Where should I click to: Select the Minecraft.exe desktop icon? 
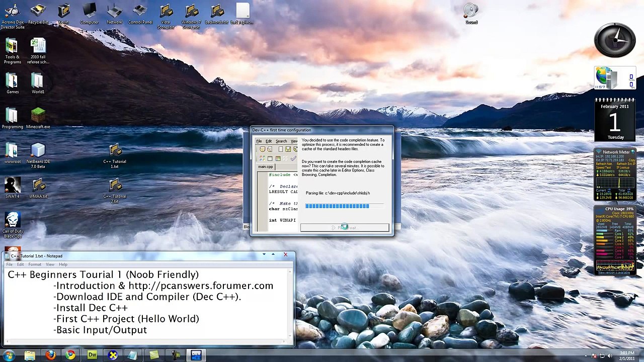38,119
